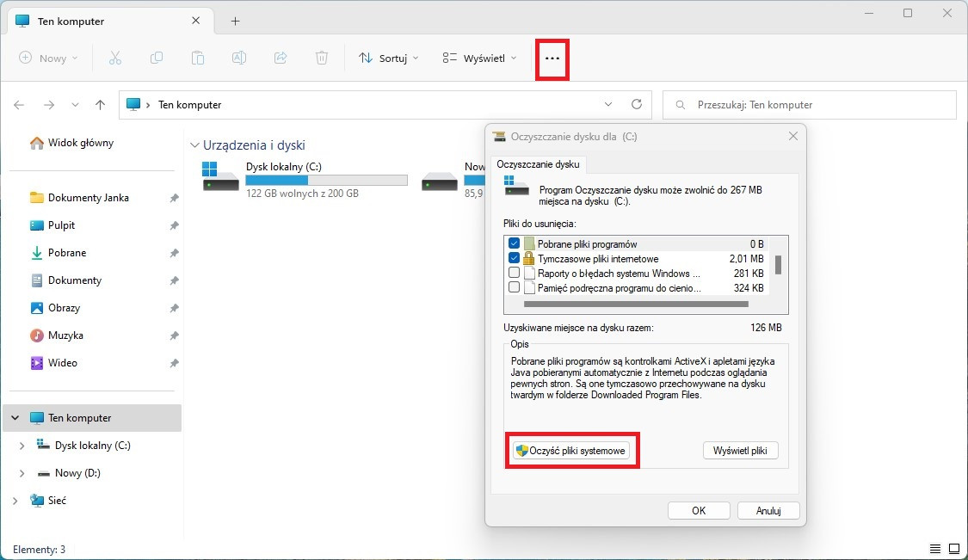The height and width of the screenshot is (560, 968).
Task: Expand Dysk lokalny (C:) tree node
Action: tap(22, 446)
